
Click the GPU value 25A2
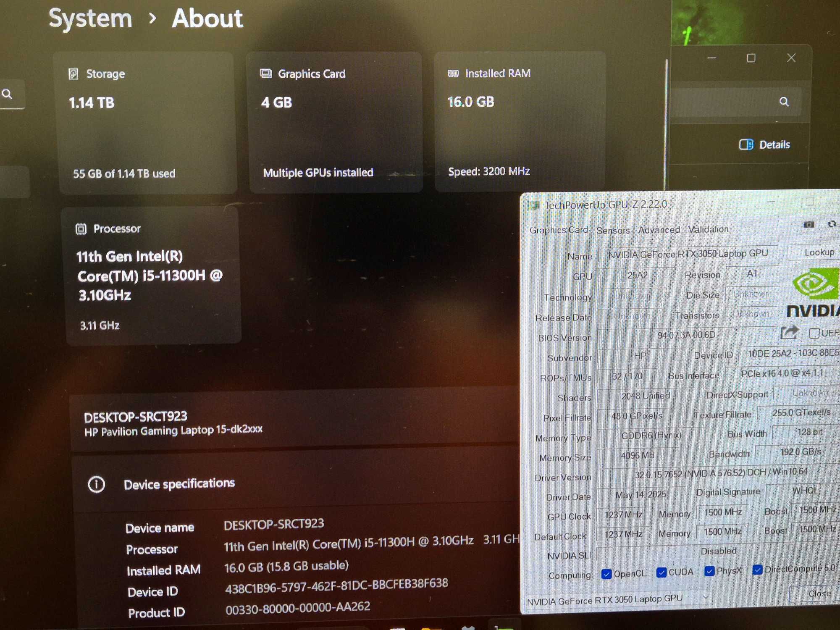tap(637, 276)
